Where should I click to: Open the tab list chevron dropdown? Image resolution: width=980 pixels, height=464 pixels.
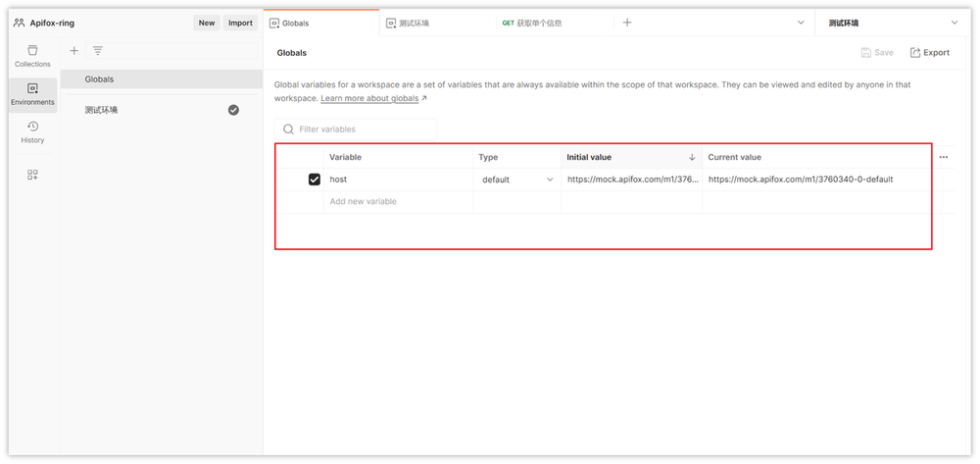[x=801, y=23]
